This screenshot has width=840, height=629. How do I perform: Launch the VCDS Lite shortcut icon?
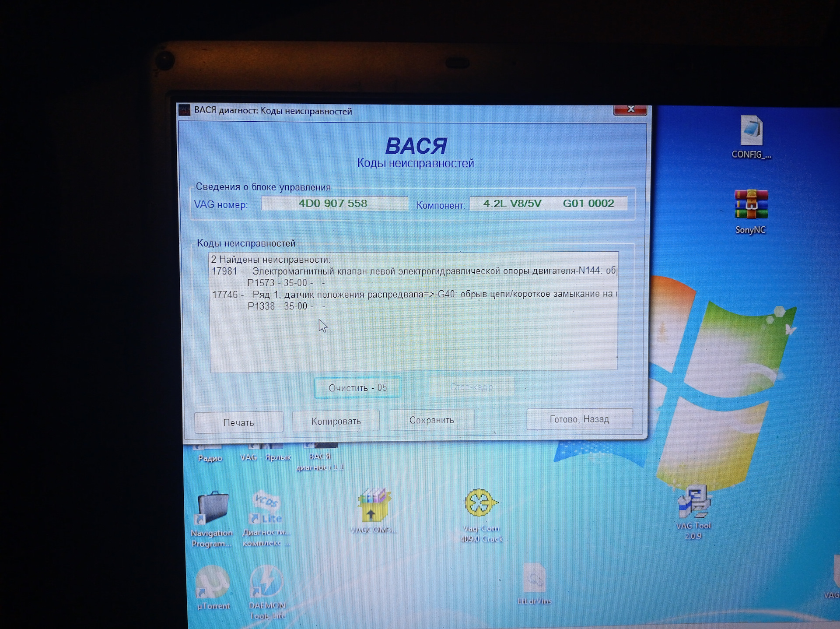pos(266,508)
